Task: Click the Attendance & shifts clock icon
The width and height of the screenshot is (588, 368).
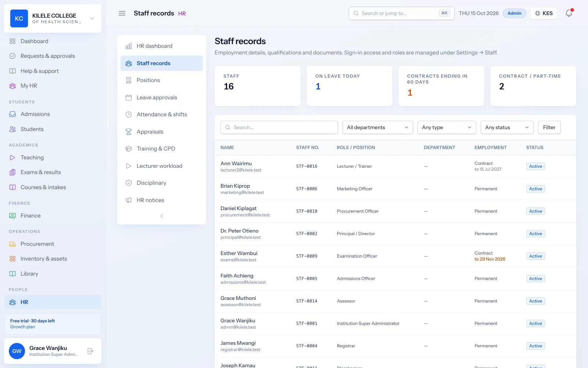Action: click(x=129, y=114)
